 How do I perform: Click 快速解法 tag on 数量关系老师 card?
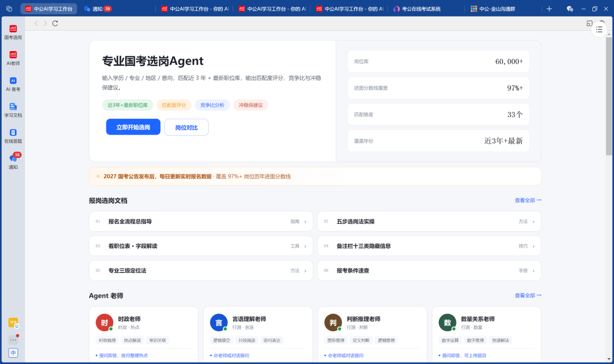coord(500,341)
